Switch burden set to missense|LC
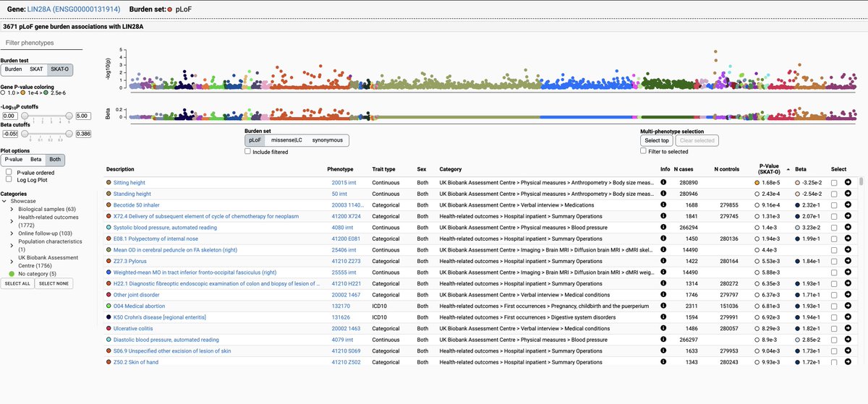 [287, 140]
